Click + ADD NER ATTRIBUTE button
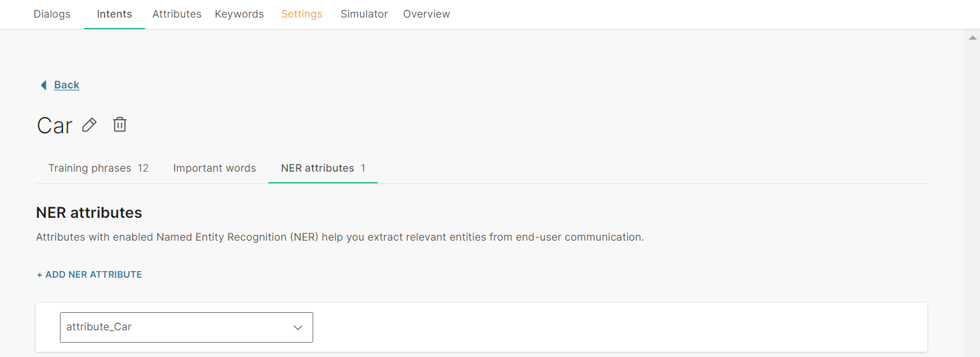 coord(89,274)
